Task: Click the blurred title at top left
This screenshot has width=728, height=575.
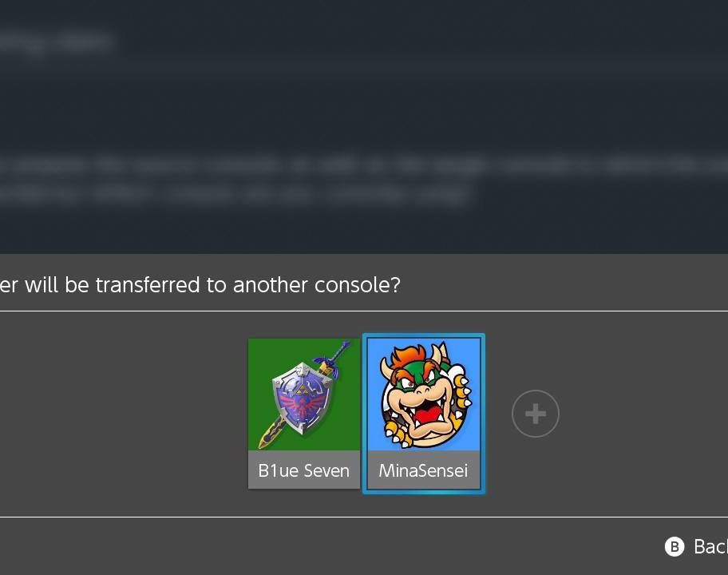Action: (x=56, y=43)
